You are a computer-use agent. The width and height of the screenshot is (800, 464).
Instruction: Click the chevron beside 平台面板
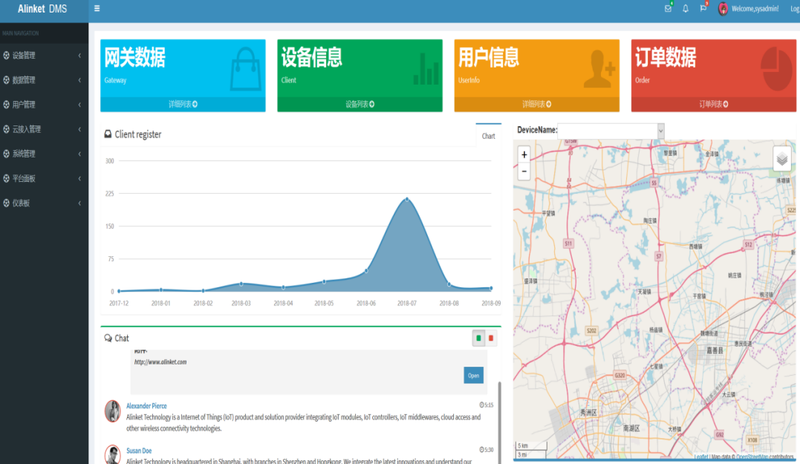(80, 178)
